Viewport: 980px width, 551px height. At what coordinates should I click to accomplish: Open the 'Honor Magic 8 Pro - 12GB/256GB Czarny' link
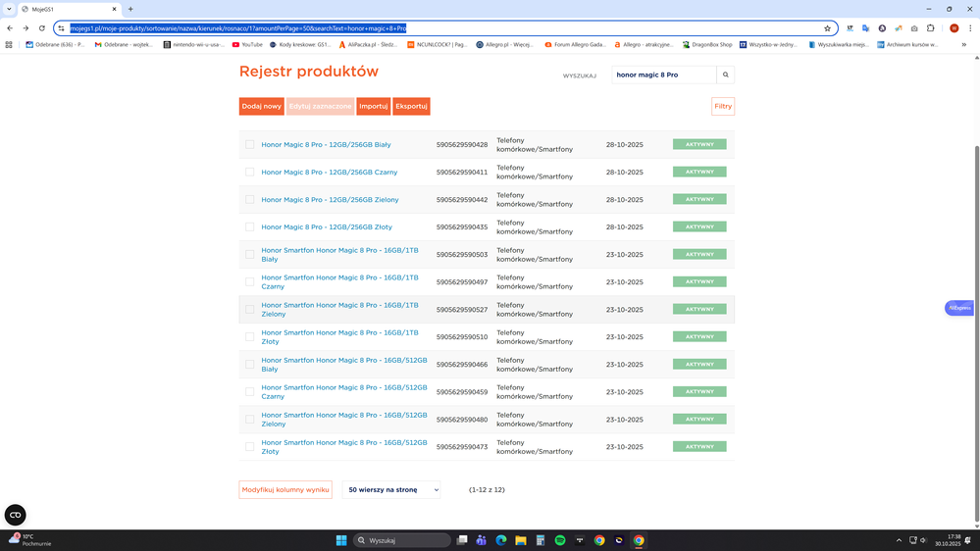(329, 173)
